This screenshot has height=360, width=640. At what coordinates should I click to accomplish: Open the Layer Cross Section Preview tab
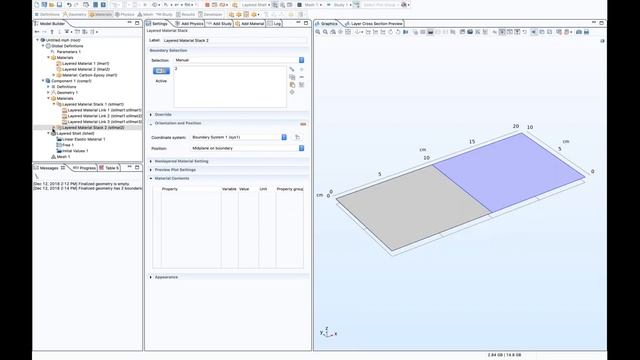tap(373, 24)
